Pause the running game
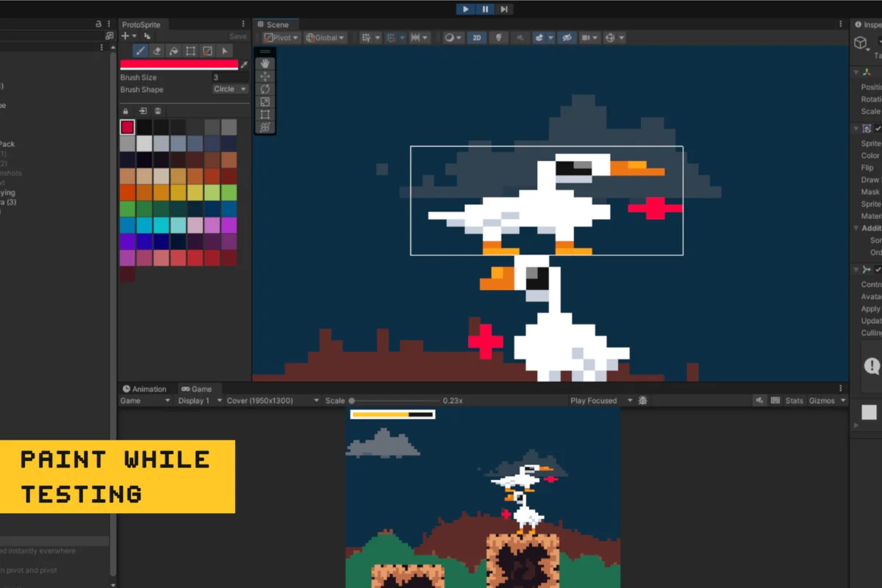882x588 pixels. pyautogui.click(x=485, y=9)
